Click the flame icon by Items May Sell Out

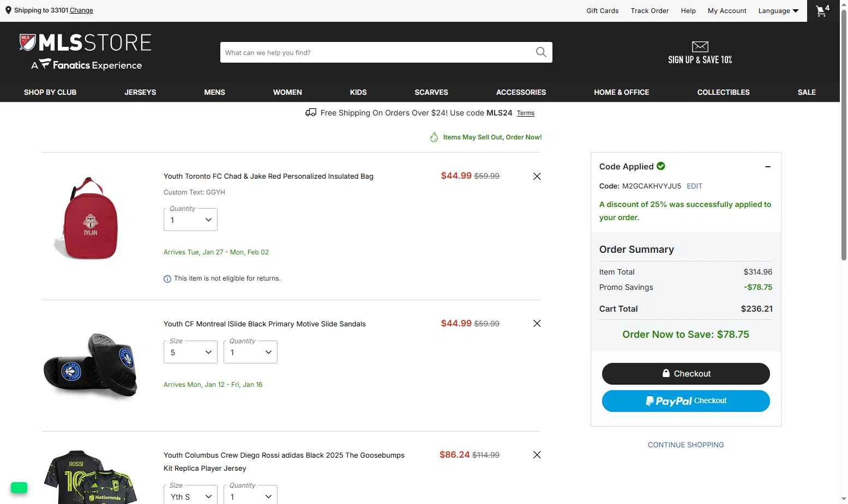[434, 137]
